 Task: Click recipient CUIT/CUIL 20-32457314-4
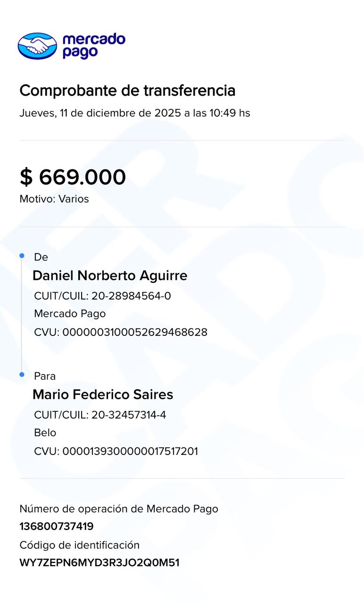click(x=100, y=415)
